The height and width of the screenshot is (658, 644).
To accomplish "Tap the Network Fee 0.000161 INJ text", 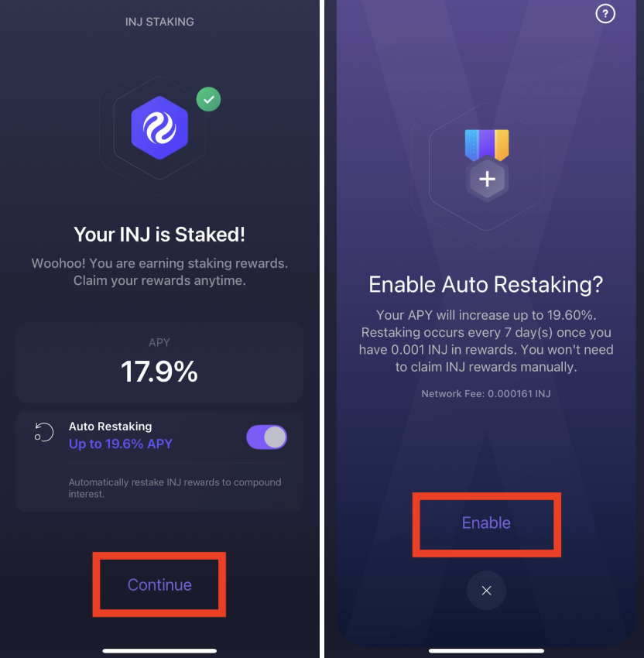I will [x=486, y=393].
